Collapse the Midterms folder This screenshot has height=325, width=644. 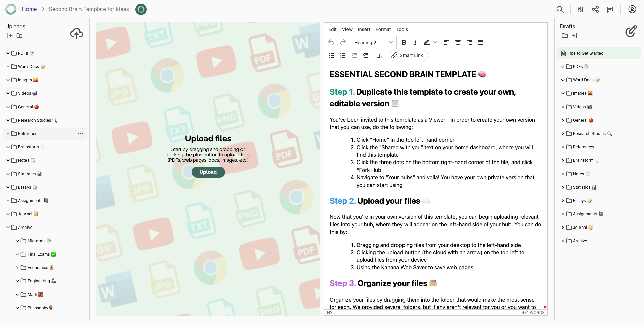point(17,241)
